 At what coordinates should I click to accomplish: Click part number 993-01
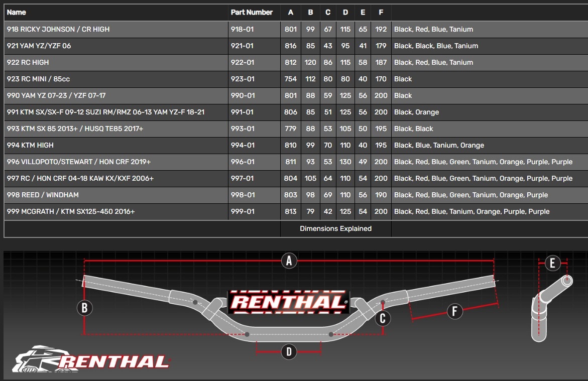pos(243,129)
